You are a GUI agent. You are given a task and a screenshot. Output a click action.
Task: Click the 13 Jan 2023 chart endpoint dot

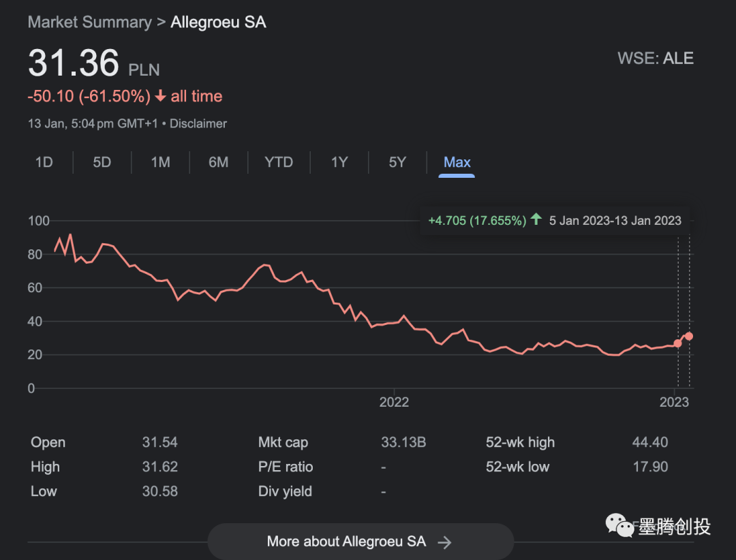(x=689, y=336)
